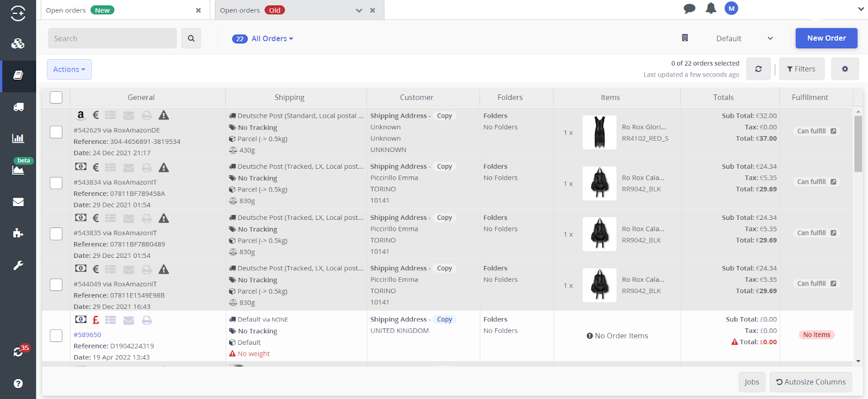Click the Folders column header
The image size is (868, 399).
tap(510, 98)
